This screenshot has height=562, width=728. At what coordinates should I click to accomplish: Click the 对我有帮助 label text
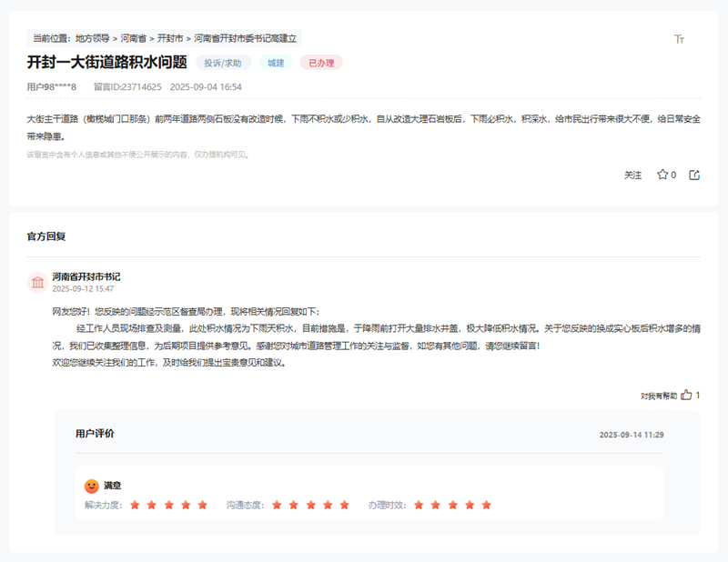coord(658,396)
